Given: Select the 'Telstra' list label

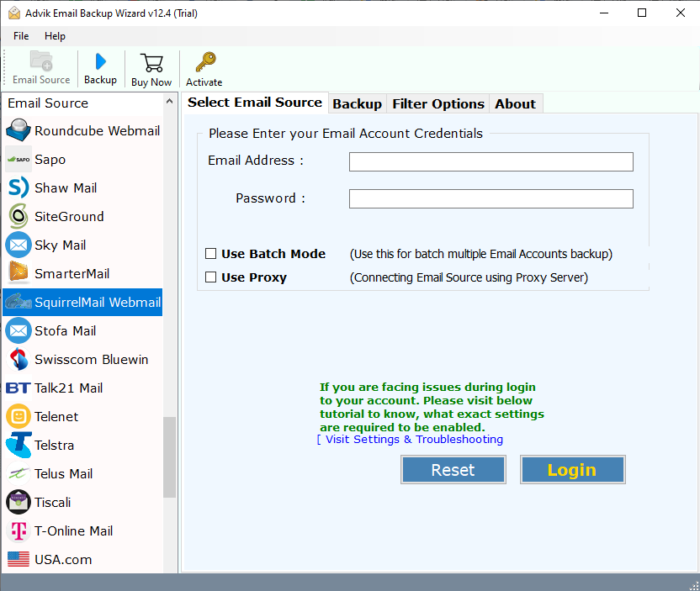Looking at the screenshot, I should click(x=55, y=445).
